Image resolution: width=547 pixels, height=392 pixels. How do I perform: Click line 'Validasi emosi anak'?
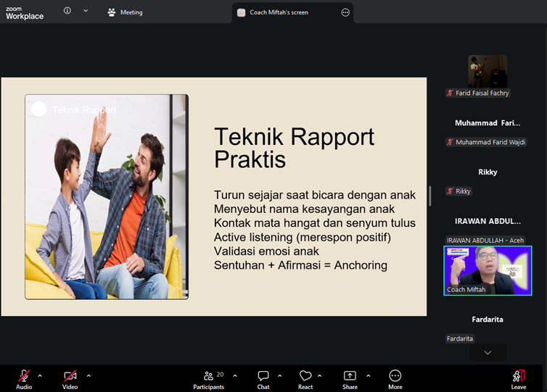266,251
